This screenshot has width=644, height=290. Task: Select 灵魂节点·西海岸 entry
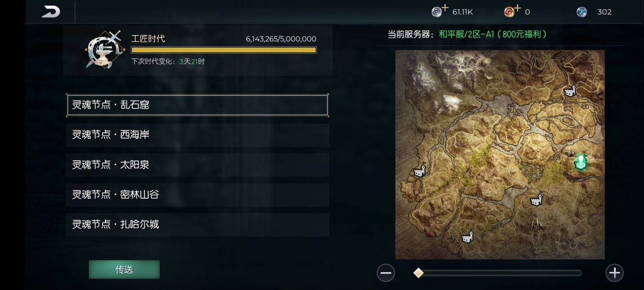click(x=198, y=135)
